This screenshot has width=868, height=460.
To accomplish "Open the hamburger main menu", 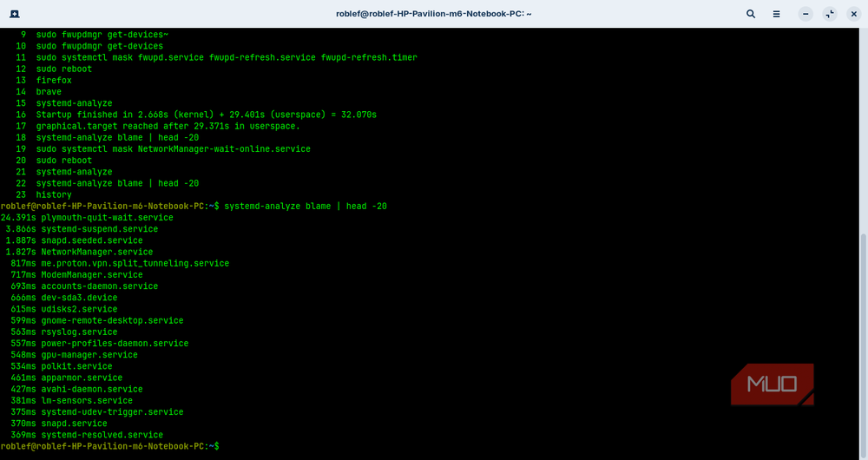I will coord(777,14).
